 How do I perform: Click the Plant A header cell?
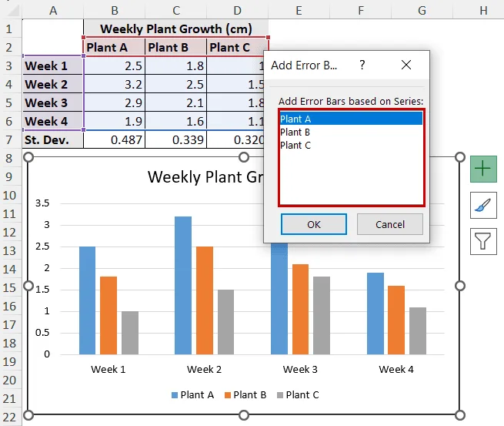tap(115, 47)
